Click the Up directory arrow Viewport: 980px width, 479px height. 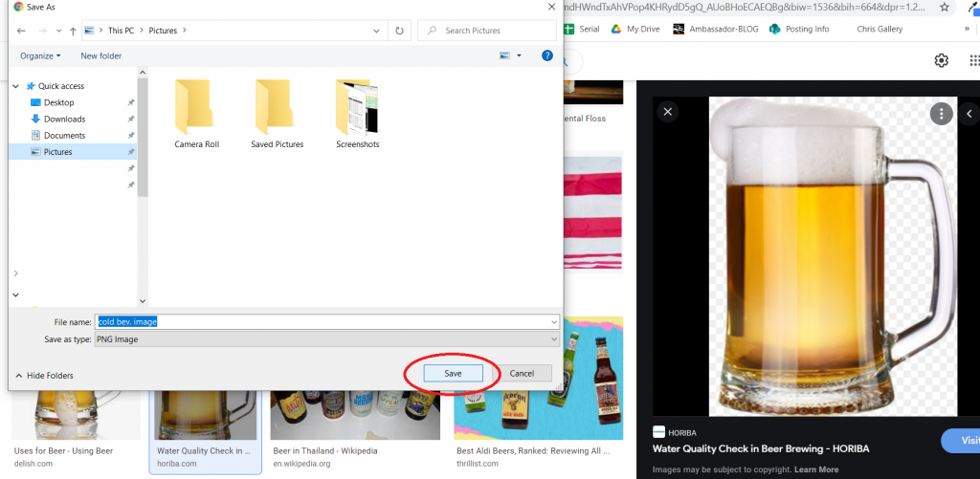coord(73,31)
